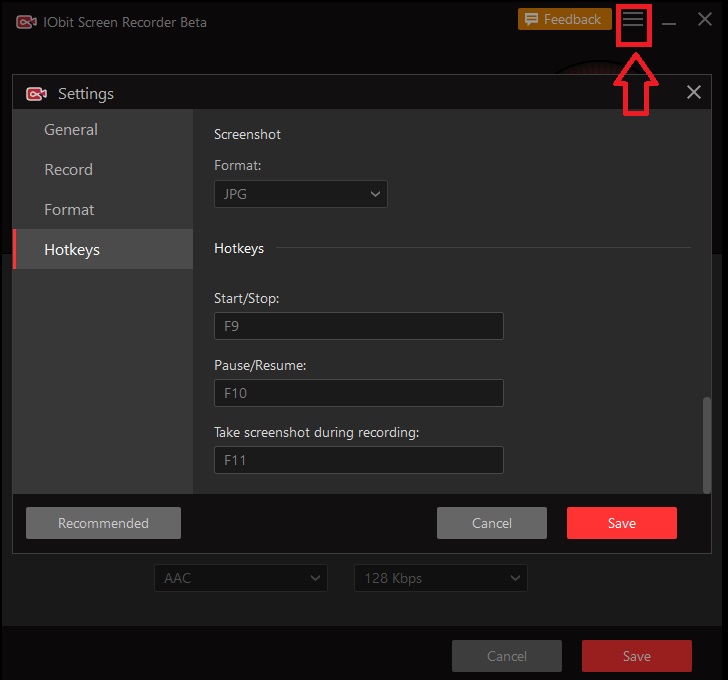Click the background window Cancel button
728x680 pixels.
(507, 656)
